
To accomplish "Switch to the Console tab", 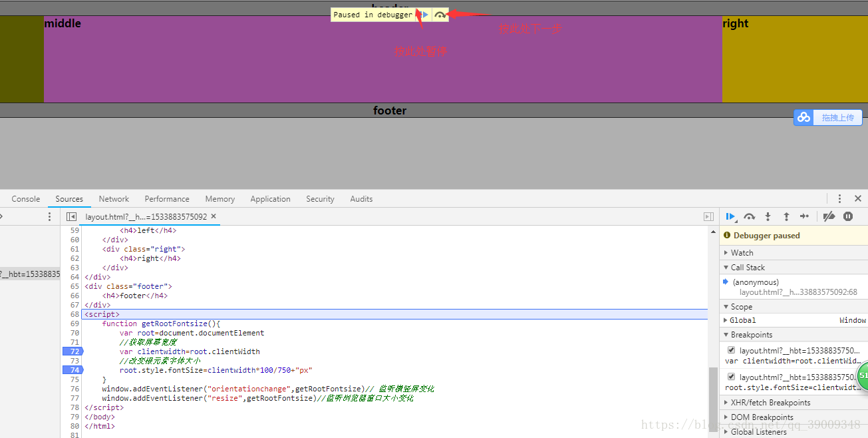I will (x=26, y=199).
